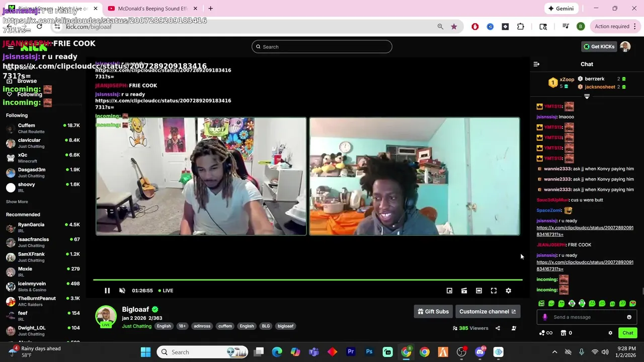Open media controls music-note icon
The image size is (644, 362).
click(566, 27)
